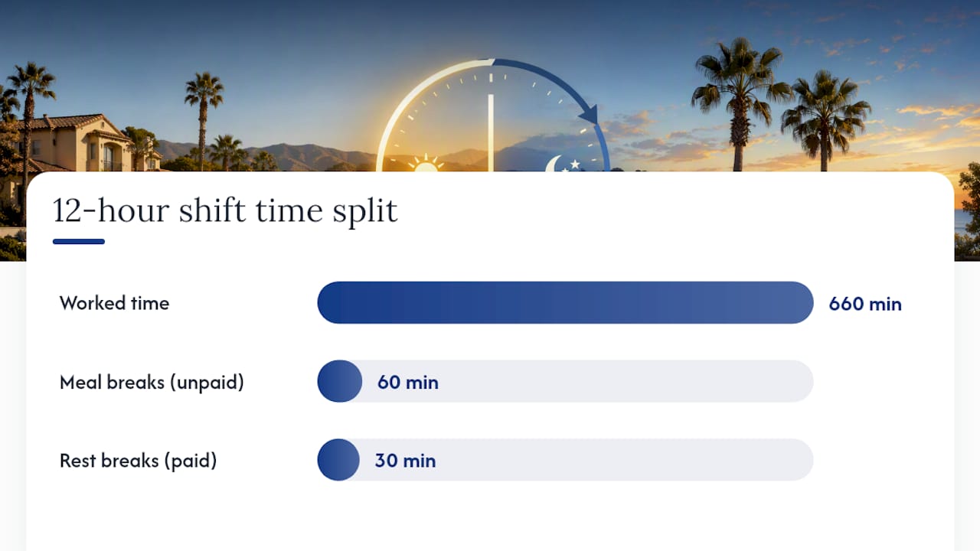Select the blue underline beneath the title
This screenshot has width=980, height=551.
[x=79, y=242]
